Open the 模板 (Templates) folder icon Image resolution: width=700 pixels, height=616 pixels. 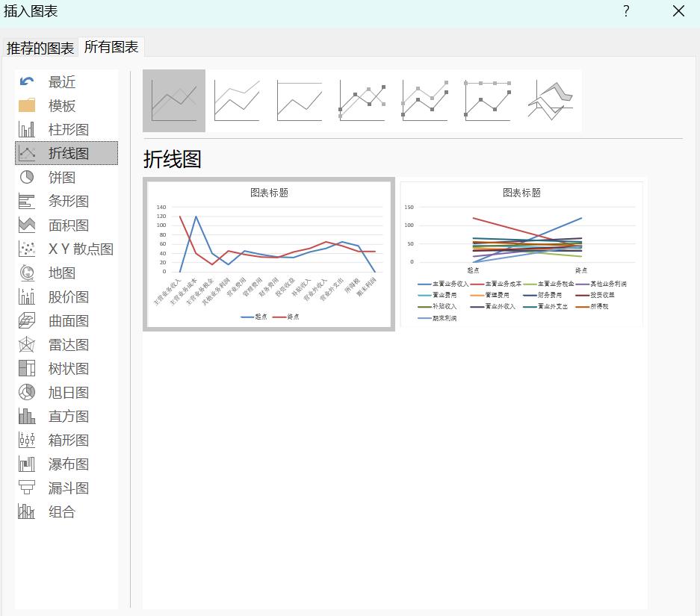(27, 105)
